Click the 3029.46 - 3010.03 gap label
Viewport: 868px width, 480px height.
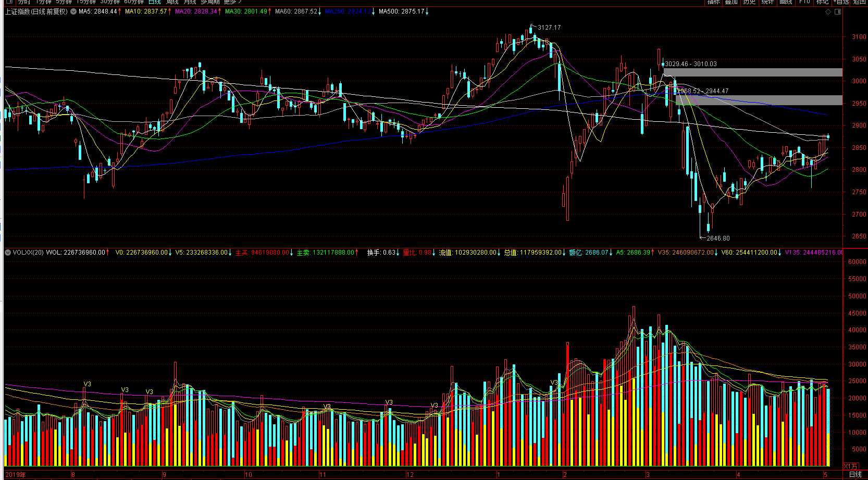(x=691, y=64)
